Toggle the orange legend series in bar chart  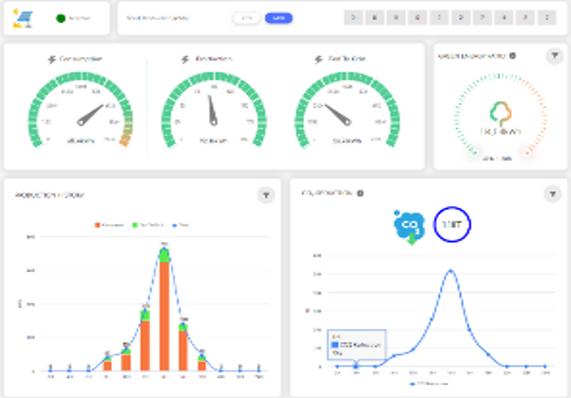[109, 225]
